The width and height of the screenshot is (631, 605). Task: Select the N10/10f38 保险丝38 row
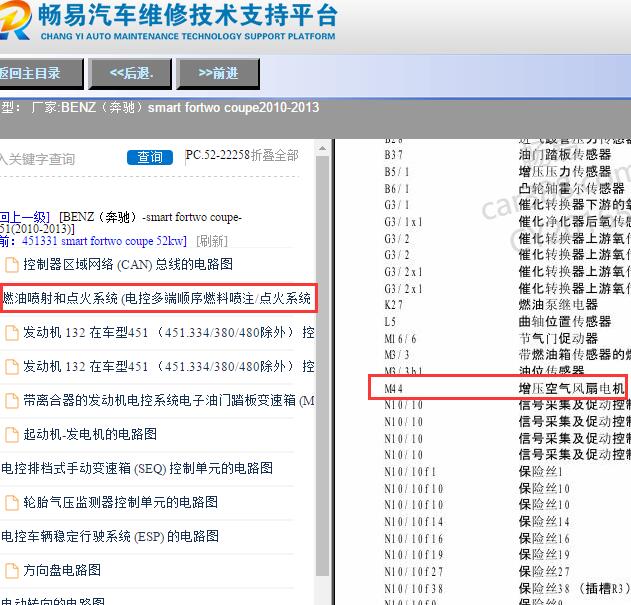507,588
